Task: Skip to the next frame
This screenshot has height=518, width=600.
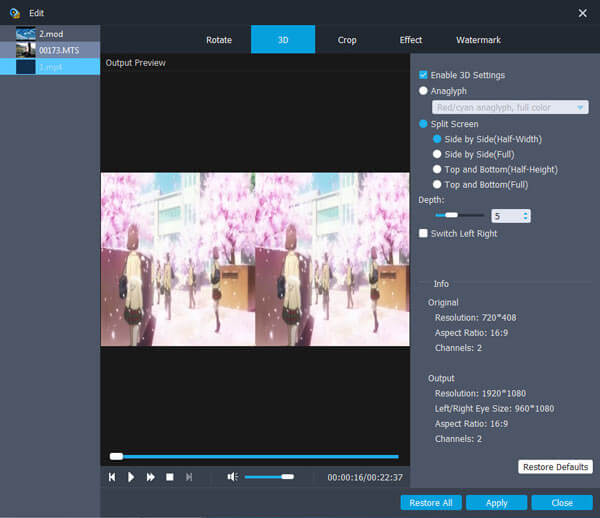Action: pos(188,477)
